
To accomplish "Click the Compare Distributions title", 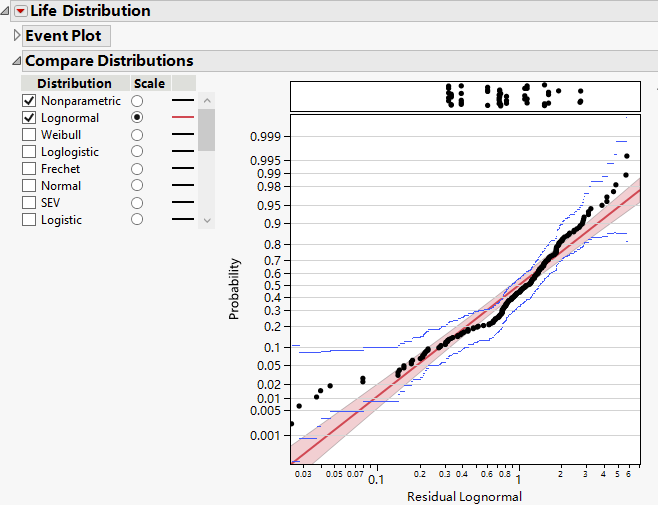I will point(110,61).
